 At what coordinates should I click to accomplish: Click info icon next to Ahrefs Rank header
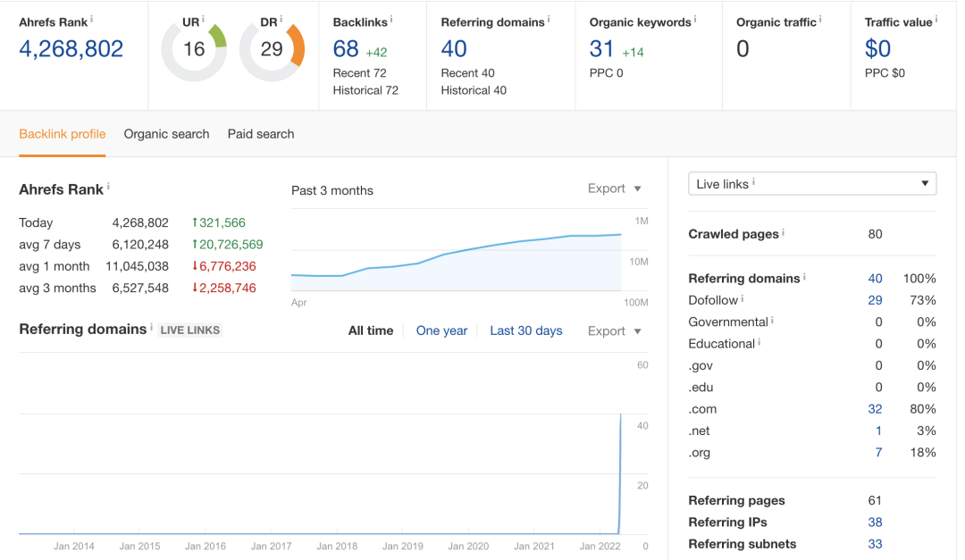click(x=92, y=19)
